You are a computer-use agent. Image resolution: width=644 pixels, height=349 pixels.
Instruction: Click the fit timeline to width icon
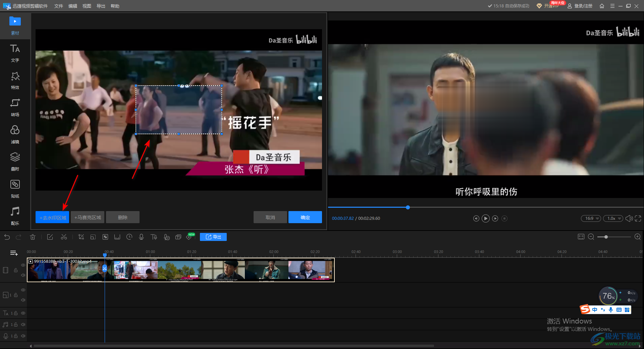click(x=581, y=237)
